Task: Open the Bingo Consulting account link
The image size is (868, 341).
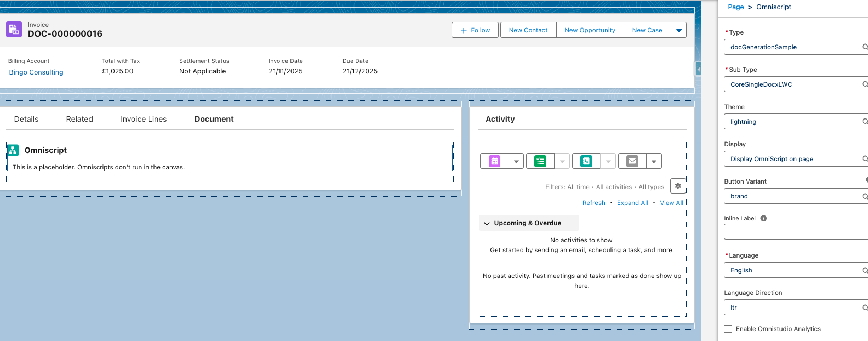Action: pos(36,72)
